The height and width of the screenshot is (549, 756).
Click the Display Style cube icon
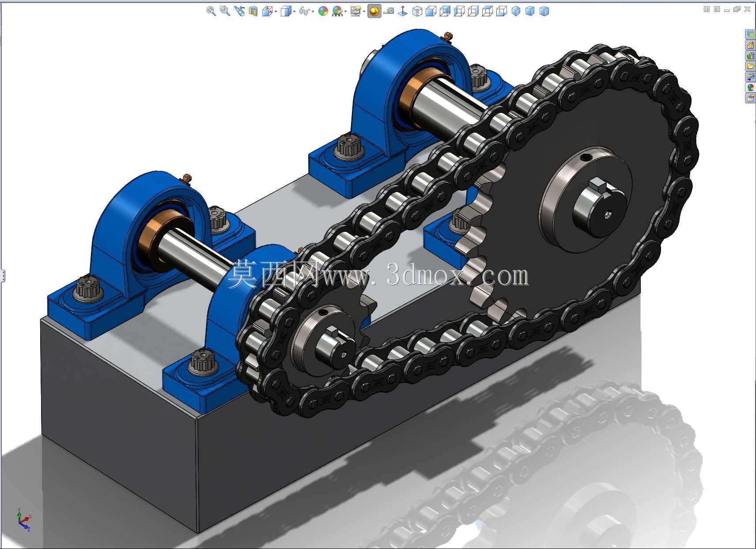click(286, 11)
